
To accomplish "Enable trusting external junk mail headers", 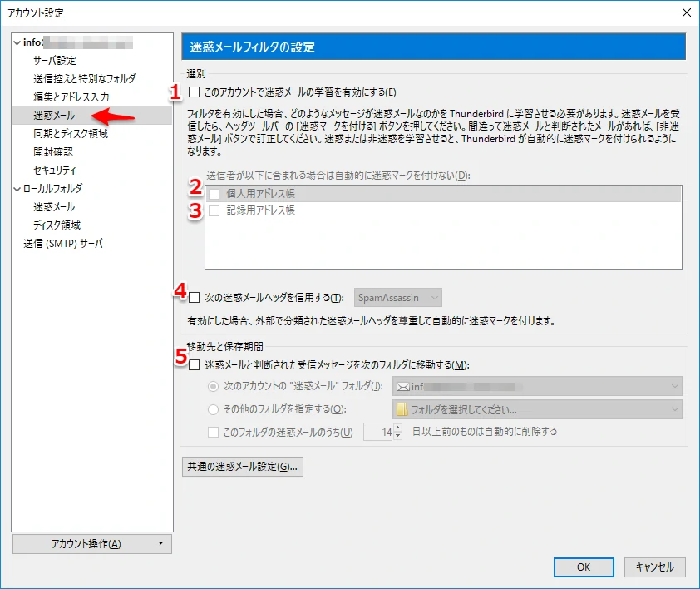I will pos(193,297).
